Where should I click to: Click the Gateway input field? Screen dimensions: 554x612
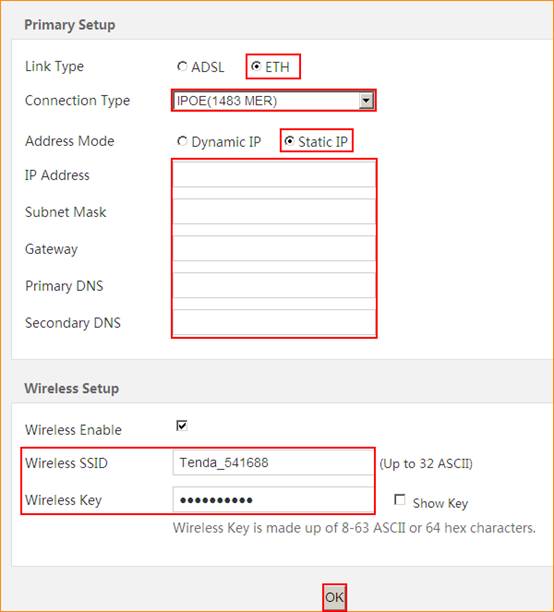[x=274, y=248]
